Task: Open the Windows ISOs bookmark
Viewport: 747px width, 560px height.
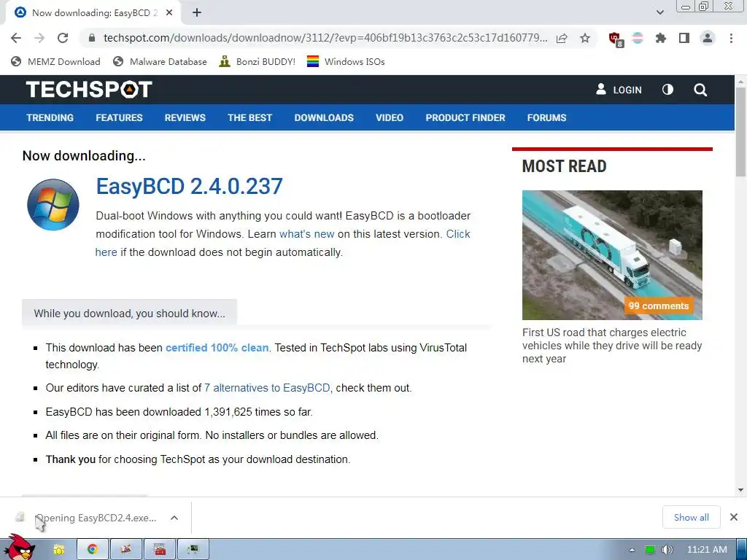Action: (x=346, y=61)
